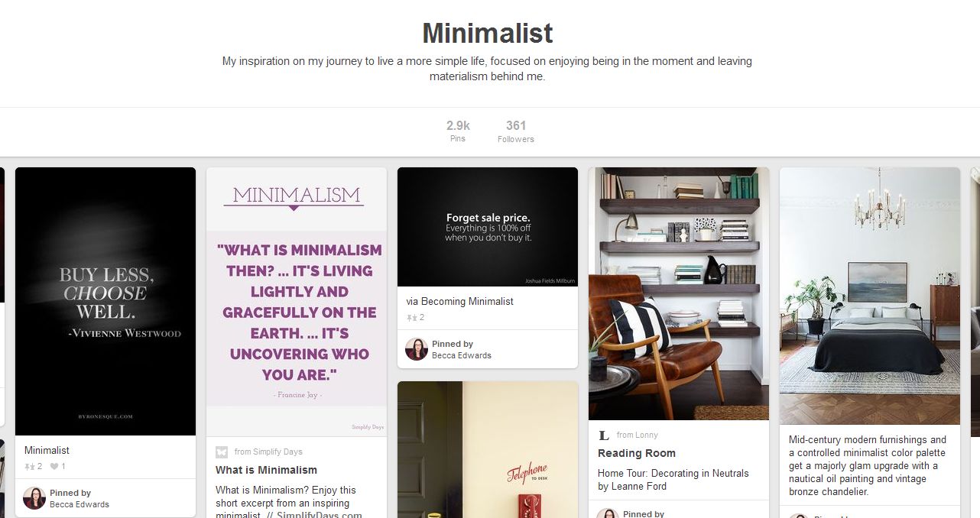Open the What is Minimalism pin title
Image resolution: width=980 pixels, height=518 pixels.
pyautogui.click(x=266, y=470)
